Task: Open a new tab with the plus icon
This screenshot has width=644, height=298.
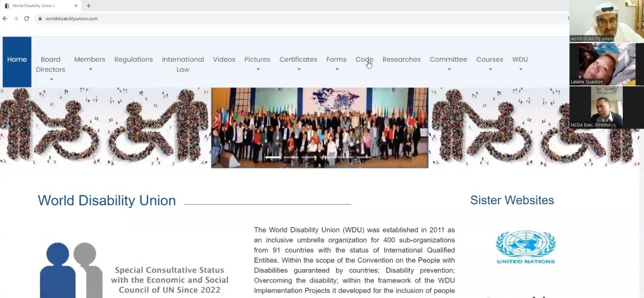Action: [88, 6]
